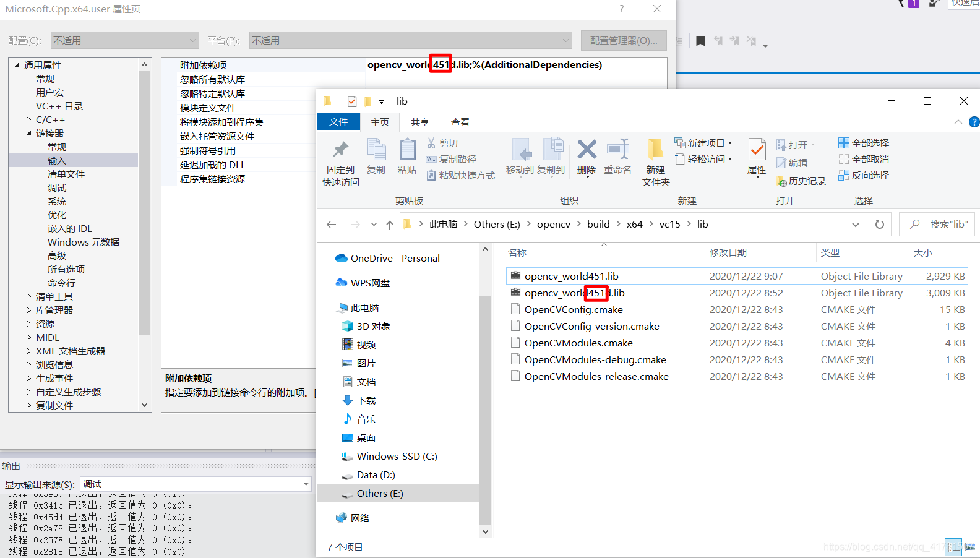Select VC++ Directories in property tree
This screenshot has height=558, width=980.
tap(59, 106)
